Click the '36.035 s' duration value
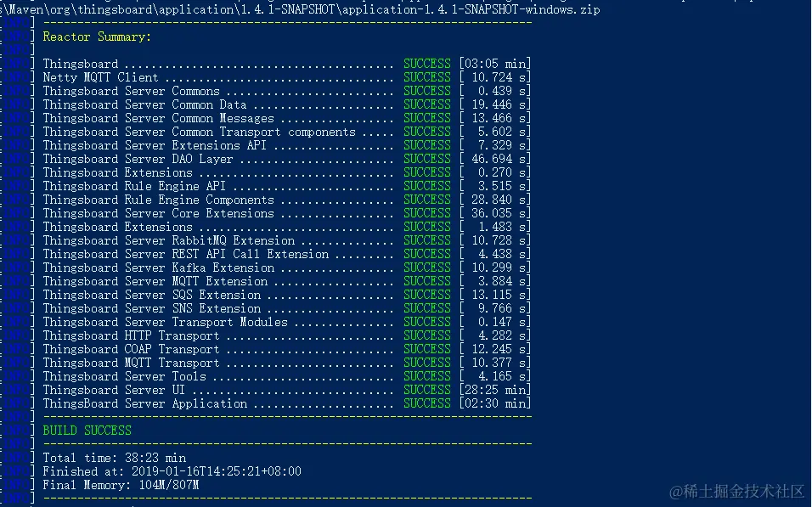Screen dimensions: 812x507 (x=499, y=213)
